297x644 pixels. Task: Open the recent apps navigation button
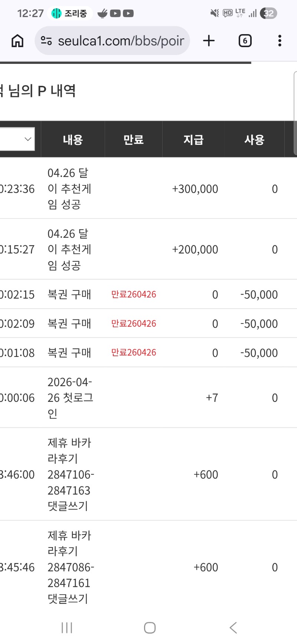pyautogui.click(x=67, y=628)
